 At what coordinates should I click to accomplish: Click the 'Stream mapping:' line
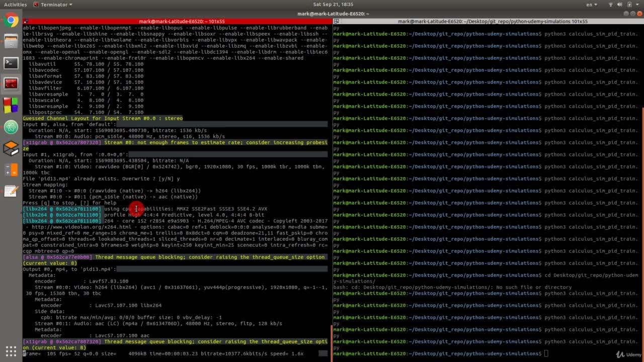coord(45,185)
